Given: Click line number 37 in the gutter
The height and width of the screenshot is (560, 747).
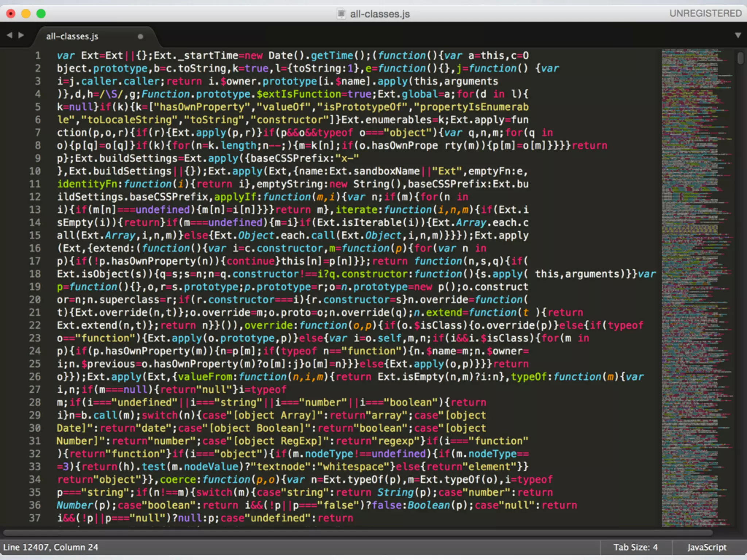Looking at the screenshot, I should click(x=35, y=518).
